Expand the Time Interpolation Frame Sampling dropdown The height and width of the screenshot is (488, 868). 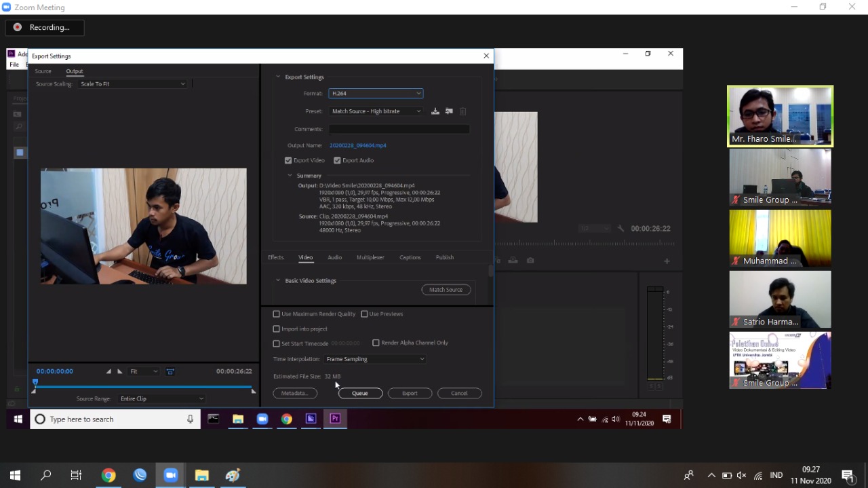pyautogui.click(x=374, y=359)
